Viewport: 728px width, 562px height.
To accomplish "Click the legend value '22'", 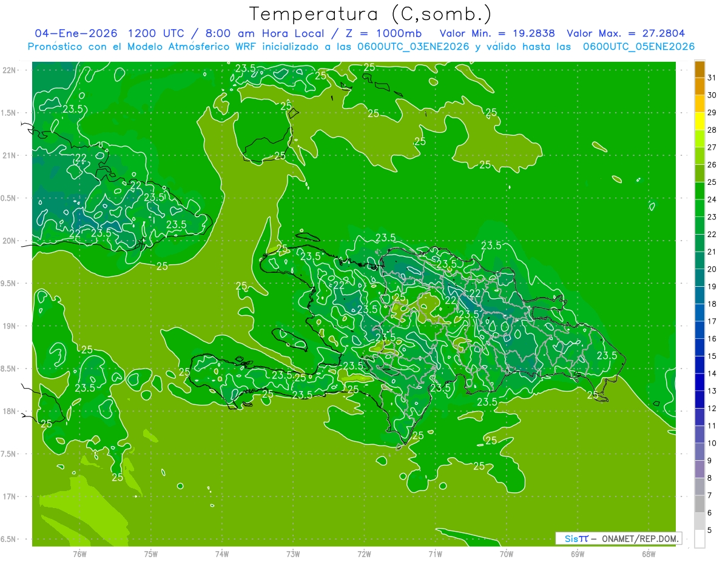I will (x=712, y=234).
